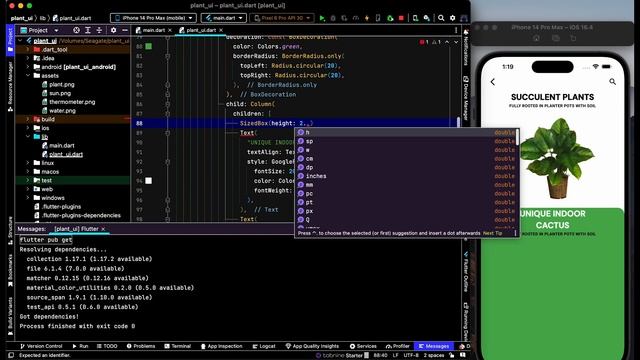This screenshot has width=640, height=360.
Task: Expand the windows folder in project tree
Action: click(28, 198)
